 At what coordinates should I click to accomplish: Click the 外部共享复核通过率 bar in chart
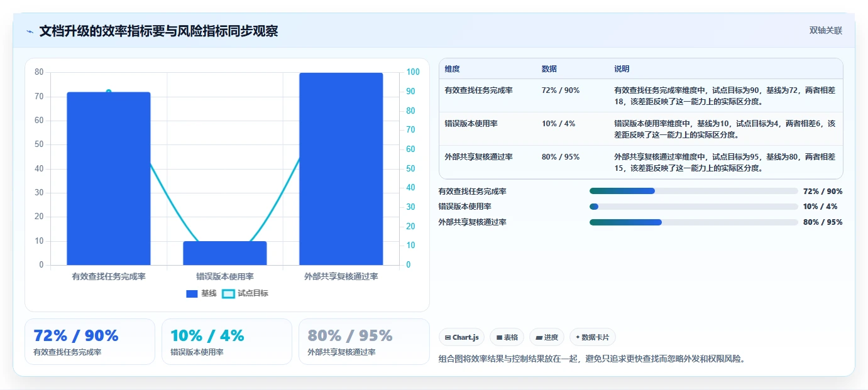point(341,169)
